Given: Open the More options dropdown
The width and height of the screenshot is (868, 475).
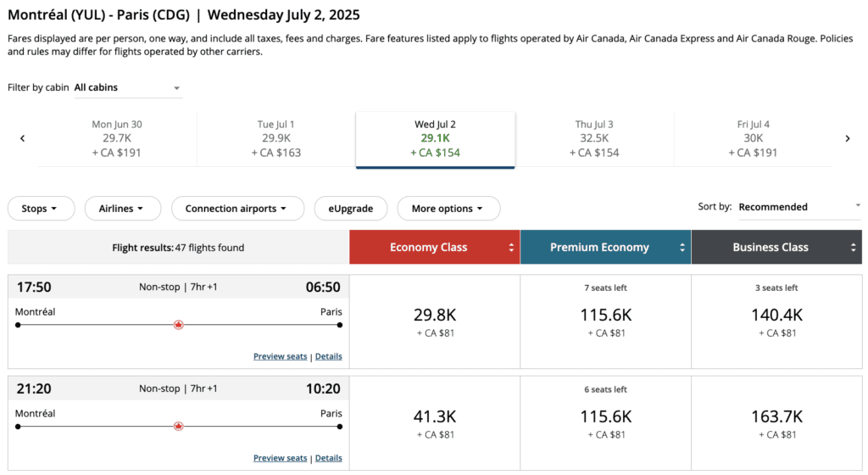Looking at the screenshot, I should click(448, 209).
